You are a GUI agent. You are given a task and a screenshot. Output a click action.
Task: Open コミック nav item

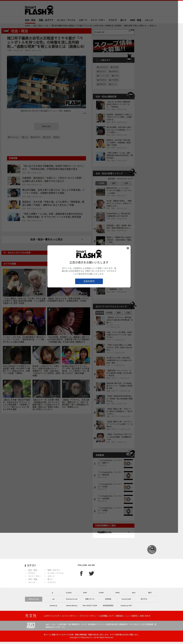click(149, 20)
